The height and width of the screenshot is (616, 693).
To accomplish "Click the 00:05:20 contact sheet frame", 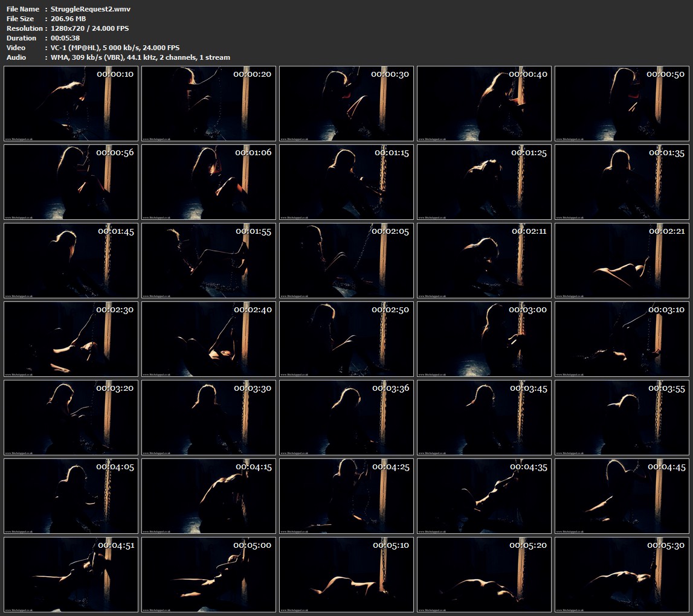I will tap(485, 574).
